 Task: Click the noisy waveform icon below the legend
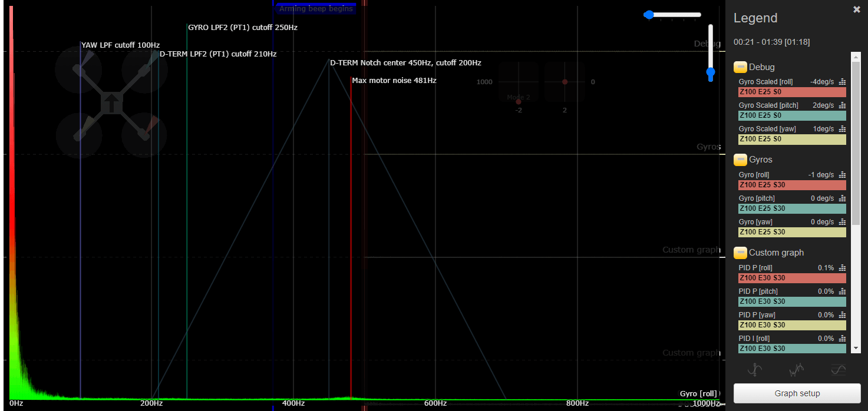pos(797,370)
